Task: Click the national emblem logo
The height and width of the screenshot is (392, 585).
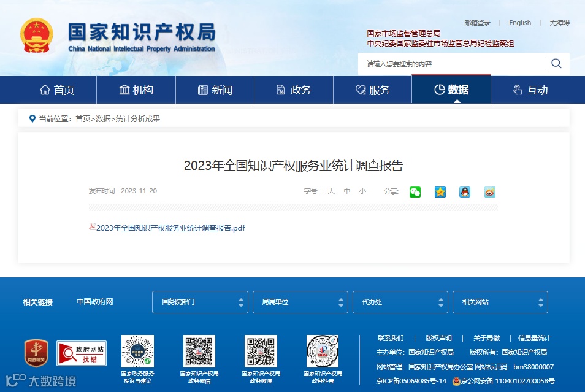Action: 36,36
